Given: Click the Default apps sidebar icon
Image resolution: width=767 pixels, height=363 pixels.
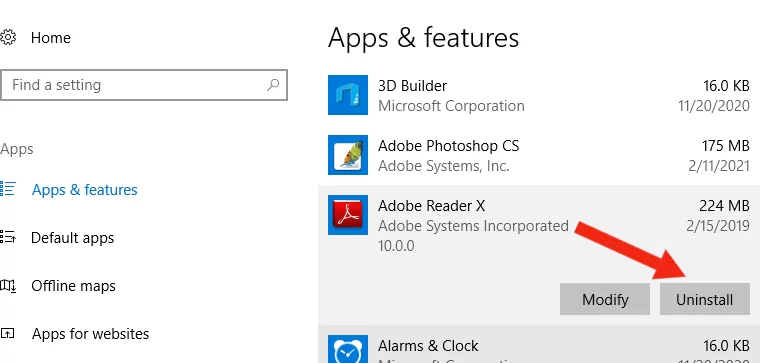Looking at the screenshot, I should (8, 237).
